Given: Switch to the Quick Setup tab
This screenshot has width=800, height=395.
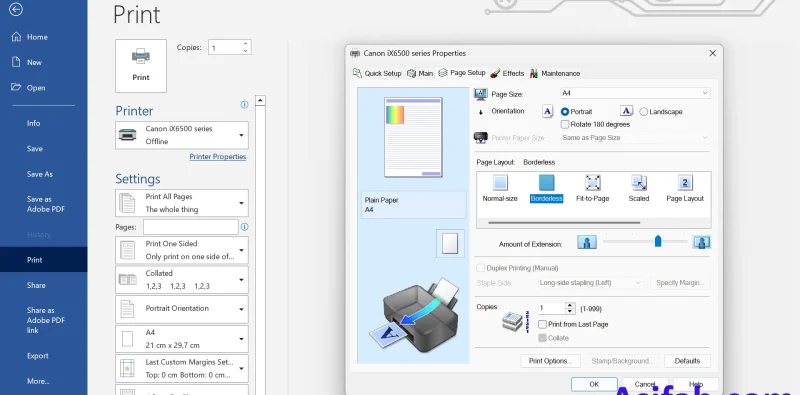Looking at the screenshot, I should click(x=377, y=73).
